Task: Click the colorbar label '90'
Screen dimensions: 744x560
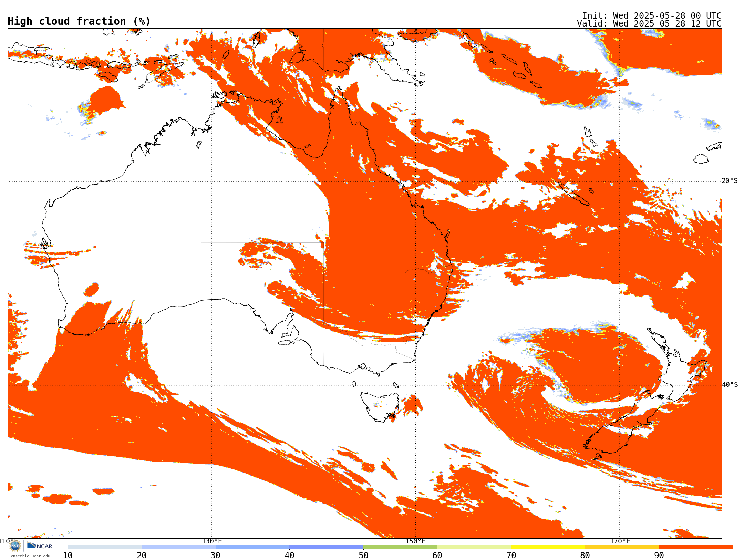Action: click(x=659, y=555)
